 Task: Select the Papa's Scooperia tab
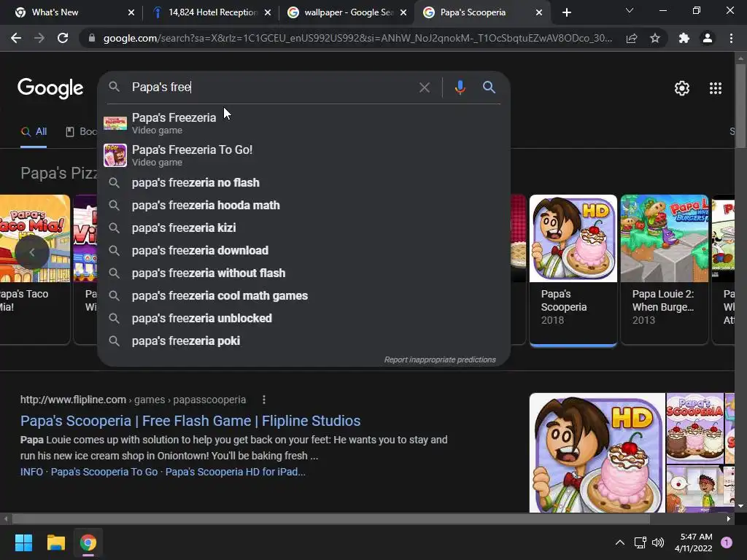(x=482, y=12)
